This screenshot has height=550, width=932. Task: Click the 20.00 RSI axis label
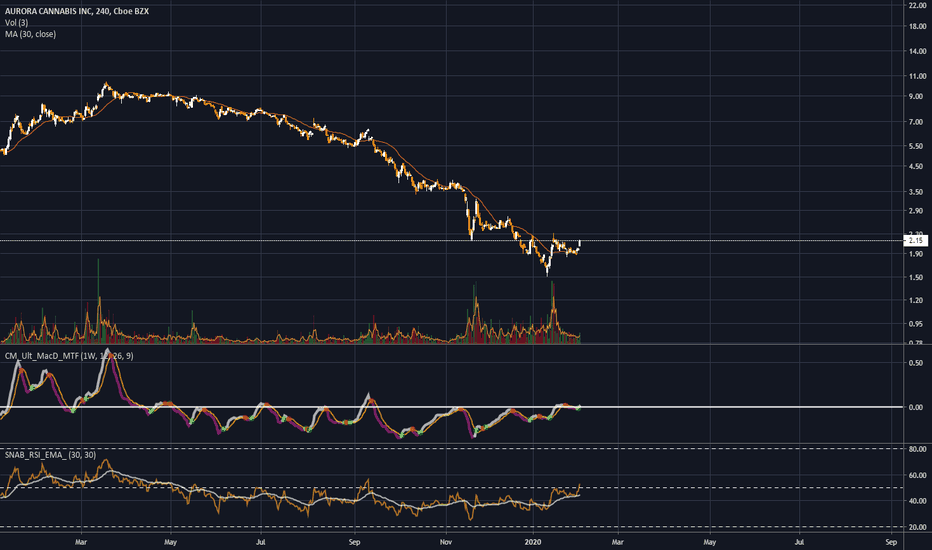[917, 527]
